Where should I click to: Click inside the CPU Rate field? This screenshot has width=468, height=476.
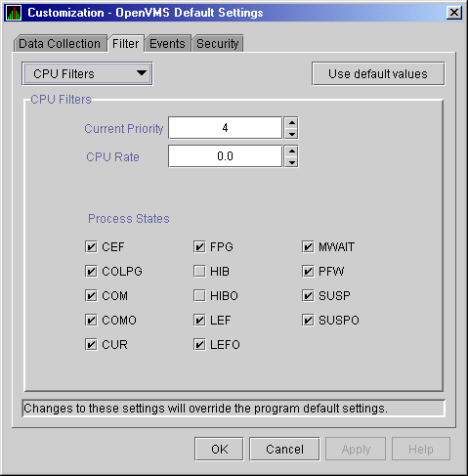coord(225,156)
